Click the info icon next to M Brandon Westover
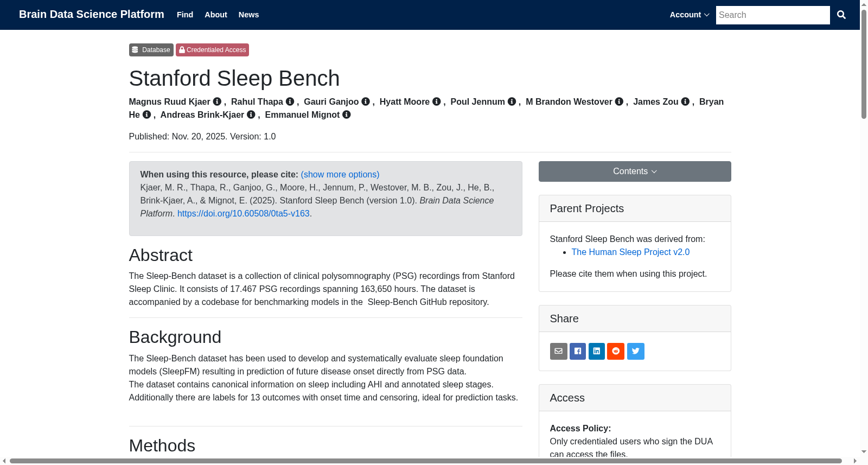Viewport: 868px width, 465px height. pyautogui.click(x=619, y=101)
